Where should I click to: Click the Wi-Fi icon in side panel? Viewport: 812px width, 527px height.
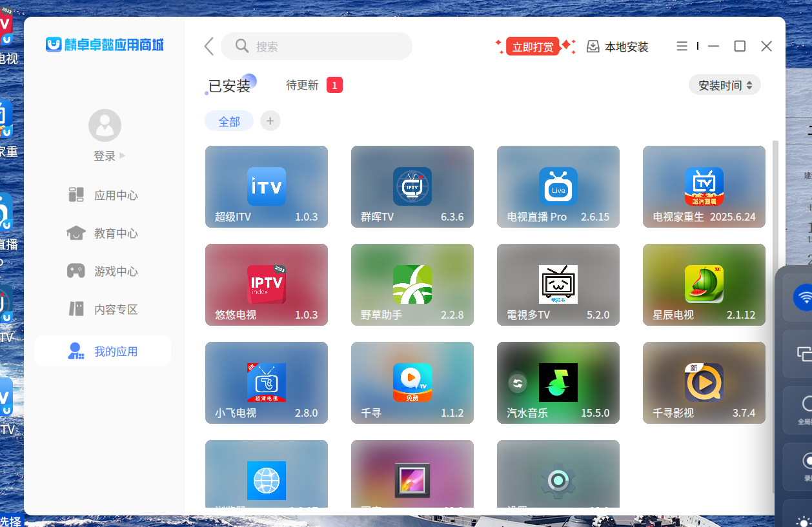pos(804,297)
